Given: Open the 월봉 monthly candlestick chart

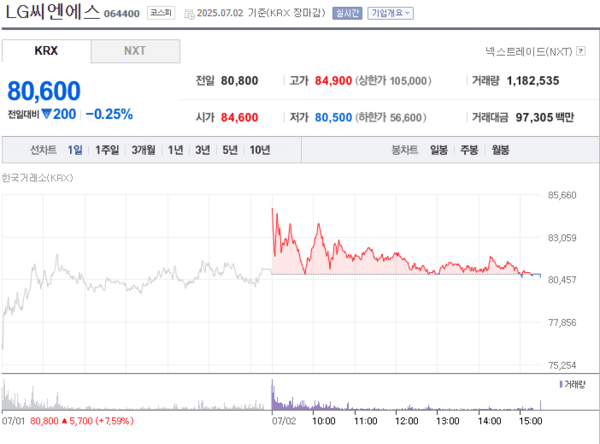Looking at the screenshot, I should point(500,150).
